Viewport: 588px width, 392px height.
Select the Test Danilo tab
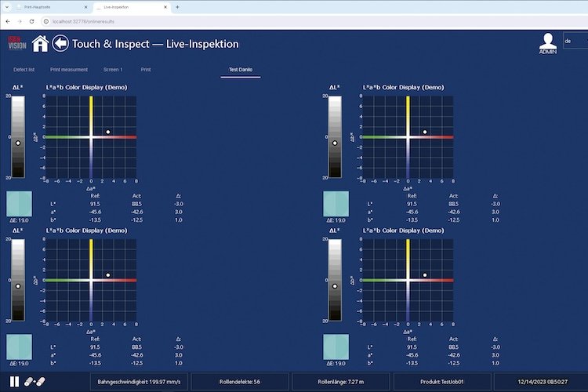[241, 70]
